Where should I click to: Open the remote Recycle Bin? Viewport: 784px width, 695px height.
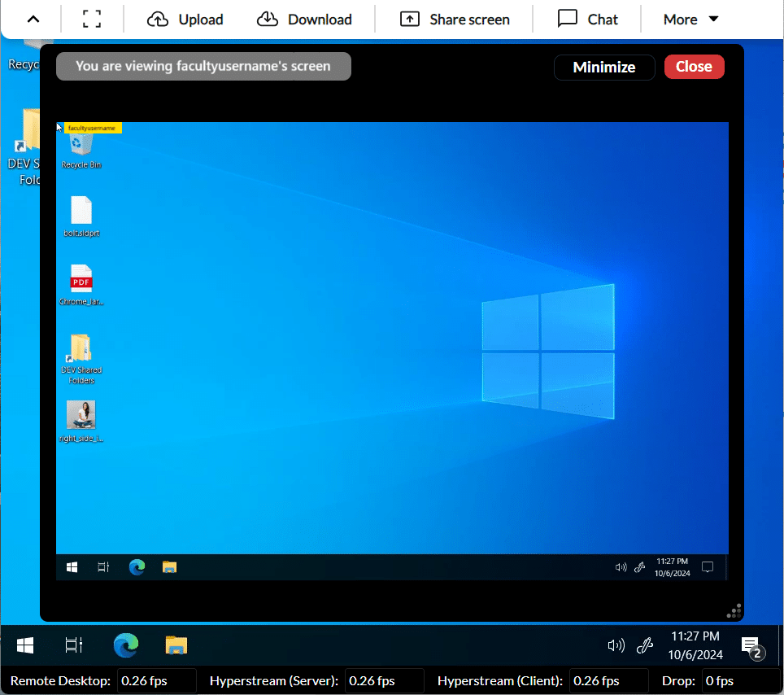tap(81, 146)
